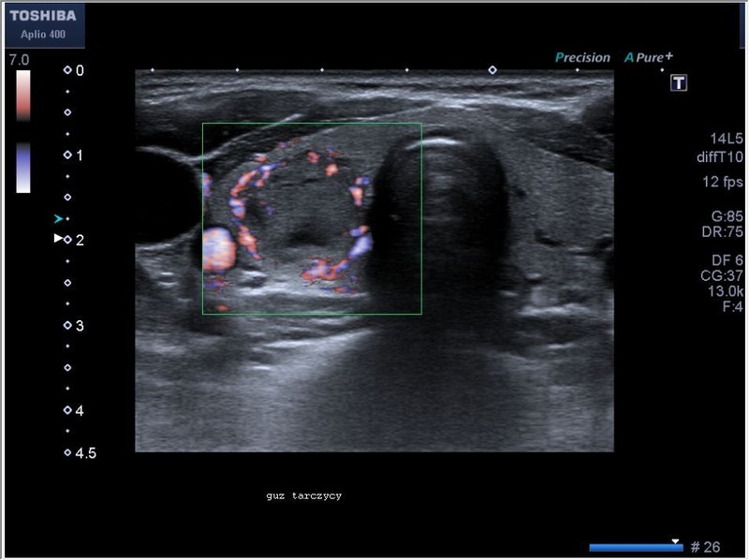Click the blue cine progress bar beside #26
This screenshot has width=749, height=560.
pyautogui.click(x=636, y=548)
